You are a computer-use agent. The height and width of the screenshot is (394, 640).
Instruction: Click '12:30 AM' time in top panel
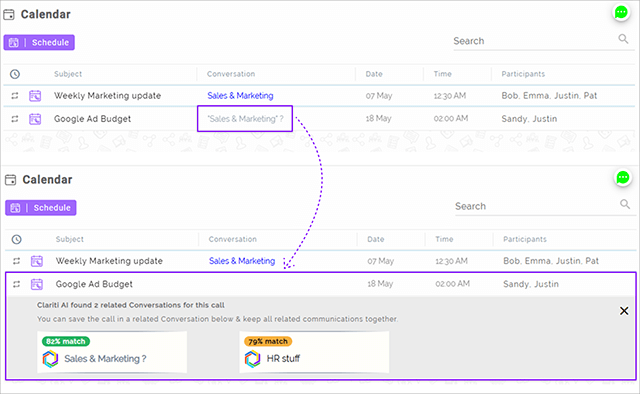[x=450, y=96]
